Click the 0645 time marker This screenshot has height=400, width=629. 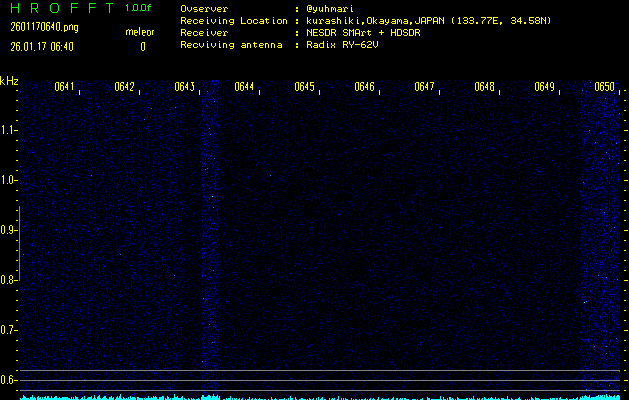coord(304,87)
